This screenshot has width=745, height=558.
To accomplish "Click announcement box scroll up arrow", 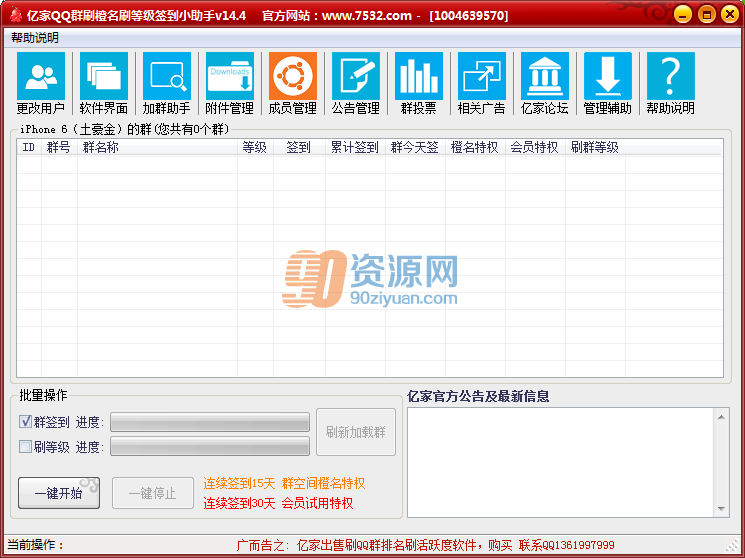I will [721, 417].
